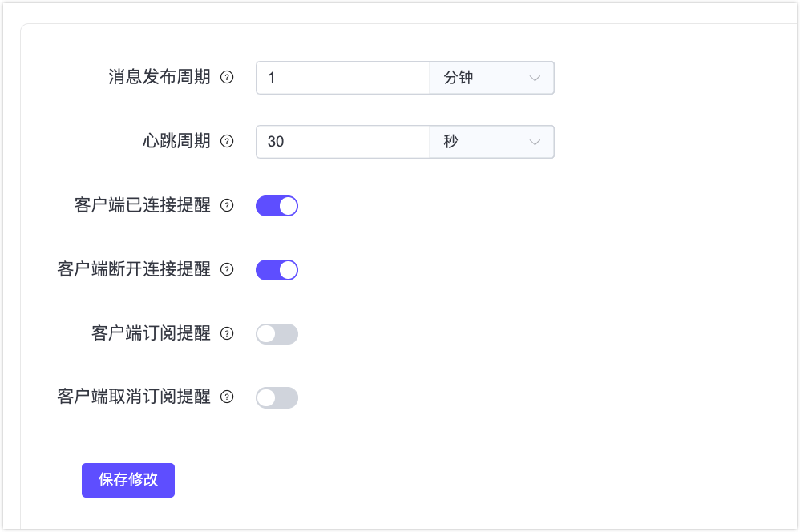The height and width of the screenshot is (532, 800).
Task: Open the help tooltip for 心跳周期
Action: pyautogui.click(x=228, y=142)
